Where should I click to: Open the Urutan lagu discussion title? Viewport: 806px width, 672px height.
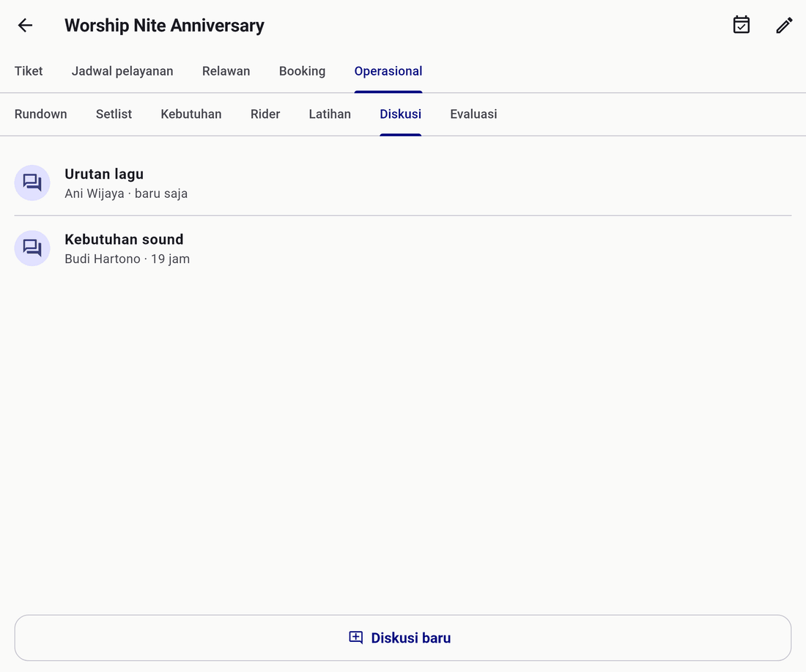[x=104, y=174]
